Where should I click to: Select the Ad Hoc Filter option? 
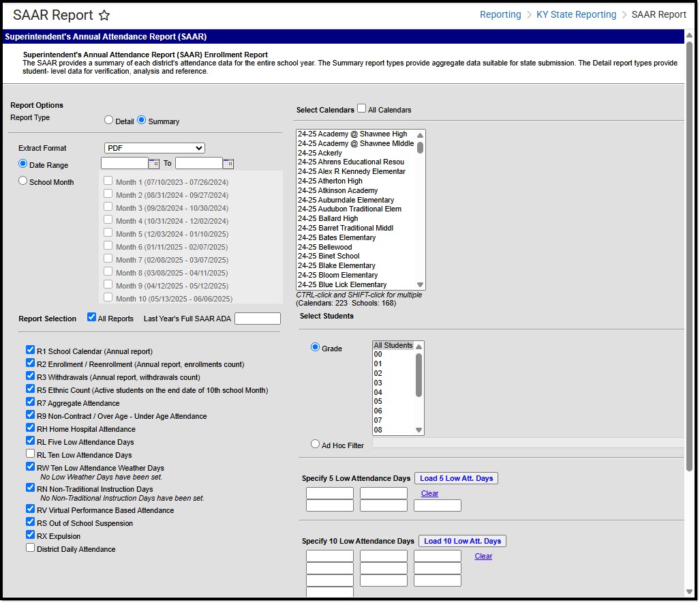click(315, 445)
